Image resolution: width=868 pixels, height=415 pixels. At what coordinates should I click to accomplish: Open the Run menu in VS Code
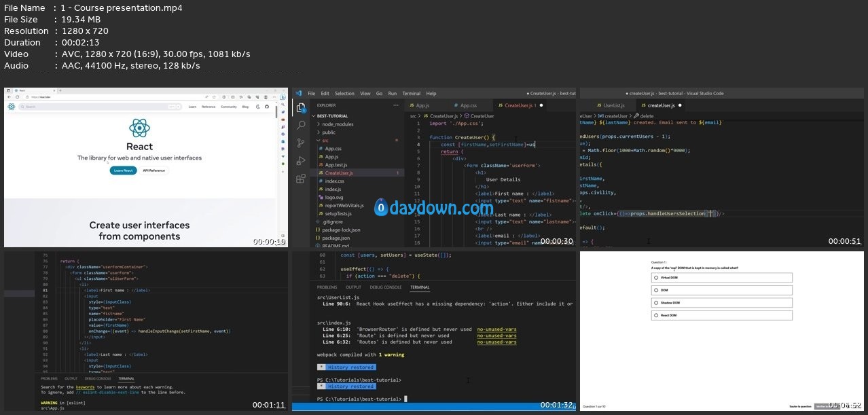pyautogui.click(x=393, y=93)
